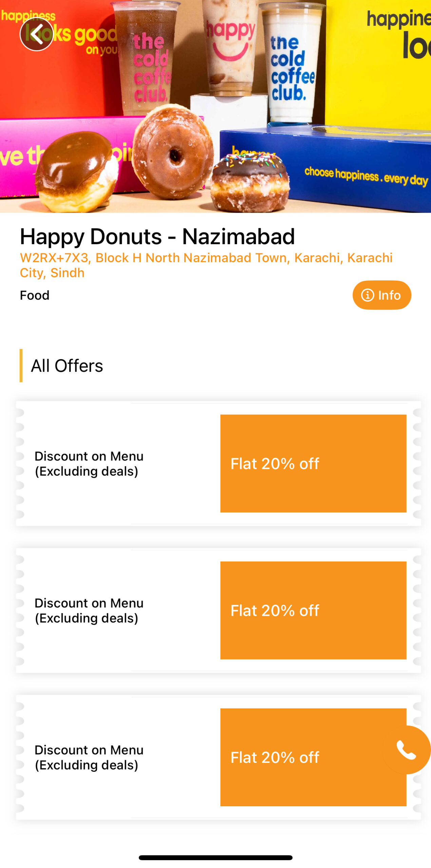
Task: Tap the Food category label
Action: click(x=35, y=295)
